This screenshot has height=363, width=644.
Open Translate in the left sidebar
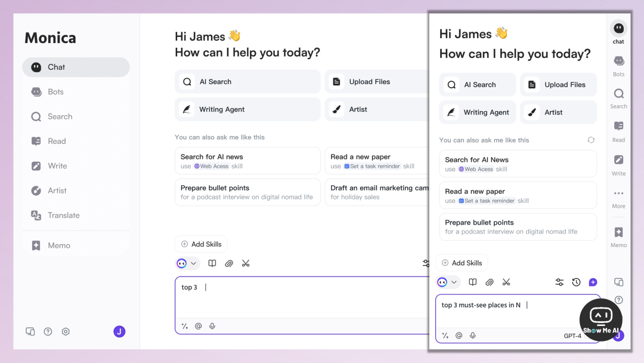76,215
